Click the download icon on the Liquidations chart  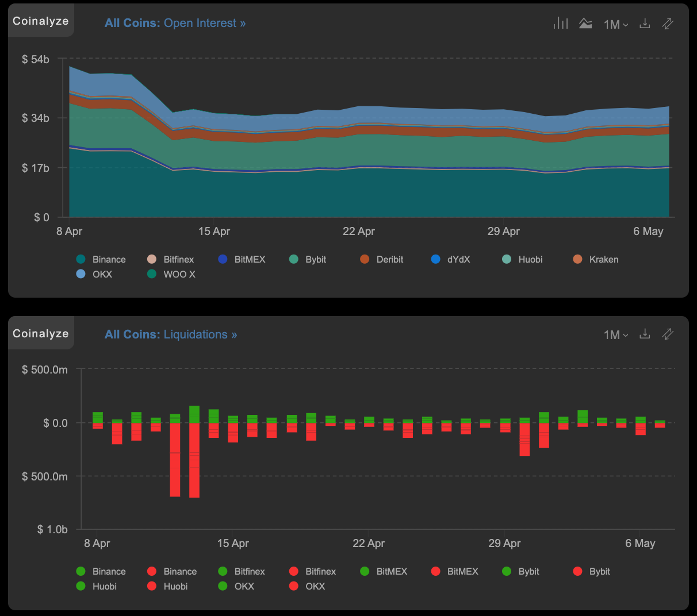[645, 334]
